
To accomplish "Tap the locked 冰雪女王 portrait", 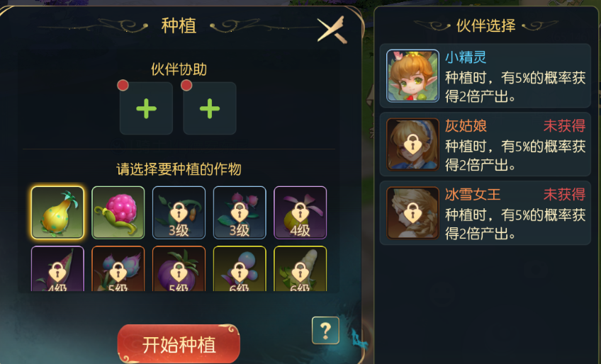I will (412, 213).
